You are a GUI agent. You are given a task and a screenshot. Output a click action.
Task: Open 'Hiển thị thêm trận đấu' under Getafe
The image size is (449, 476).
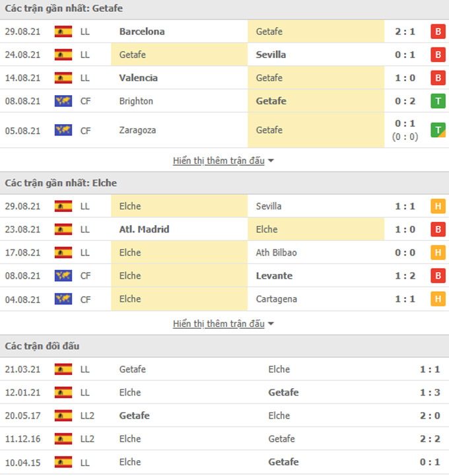[219, 160]
